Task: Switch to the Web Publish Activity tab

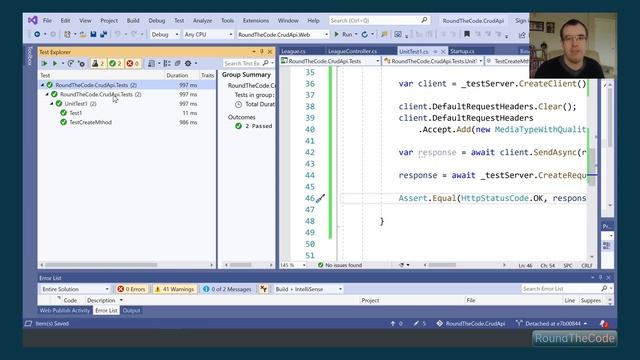Action: 64,311
